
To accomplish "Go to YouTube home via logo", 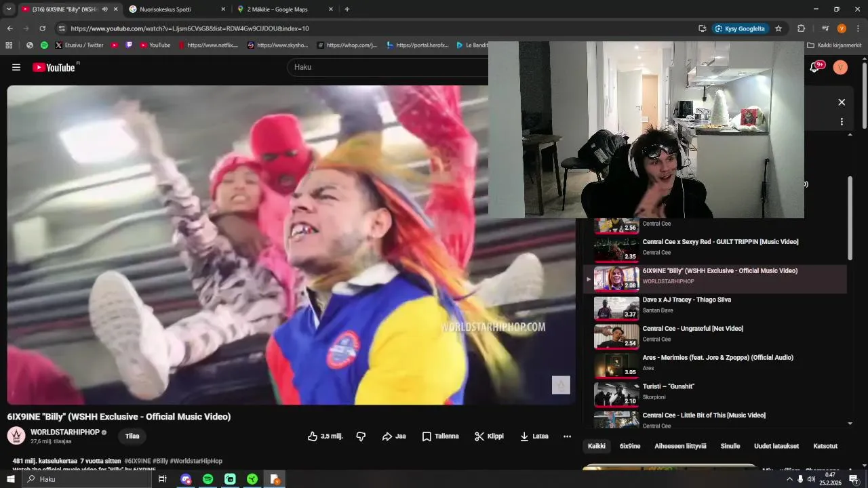I will [54, 67].
